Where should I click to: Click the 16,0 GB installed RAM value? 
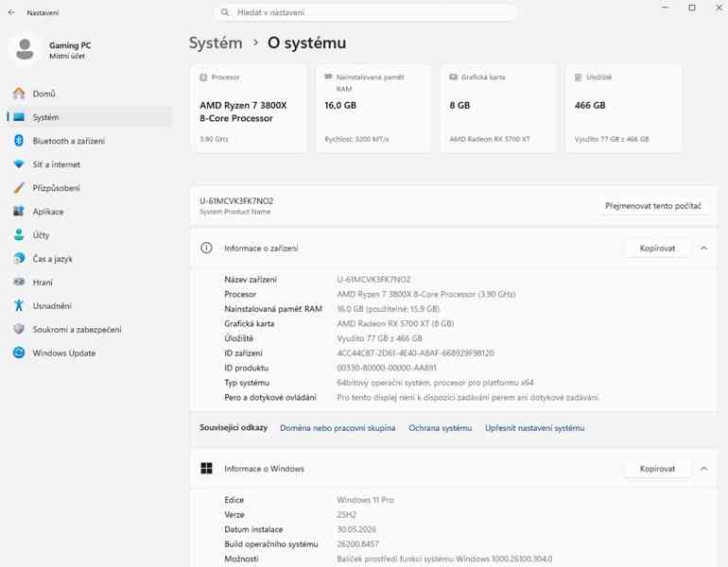coord(340,105)
